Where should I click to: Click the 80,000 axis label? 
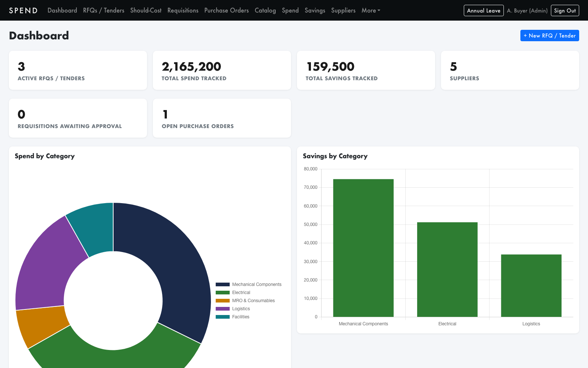(x=311, y=169)
